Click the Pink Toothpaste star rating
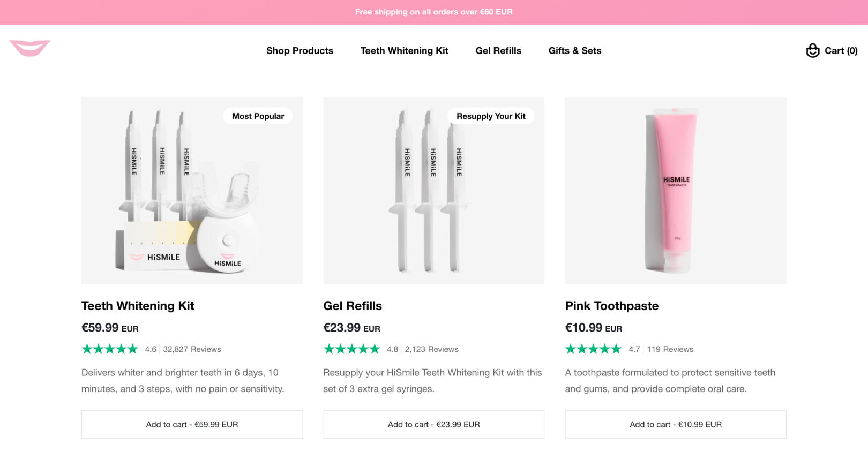Screen dimensions: 868x459 (593, 349)
